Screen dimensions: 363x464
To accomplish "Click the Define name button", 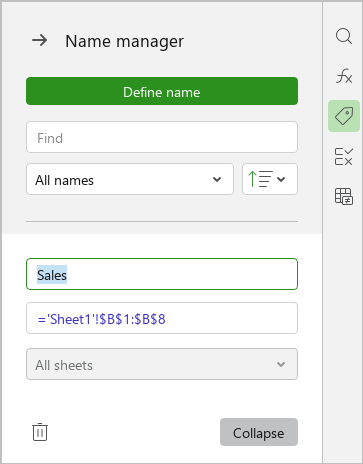I will 162,91.
